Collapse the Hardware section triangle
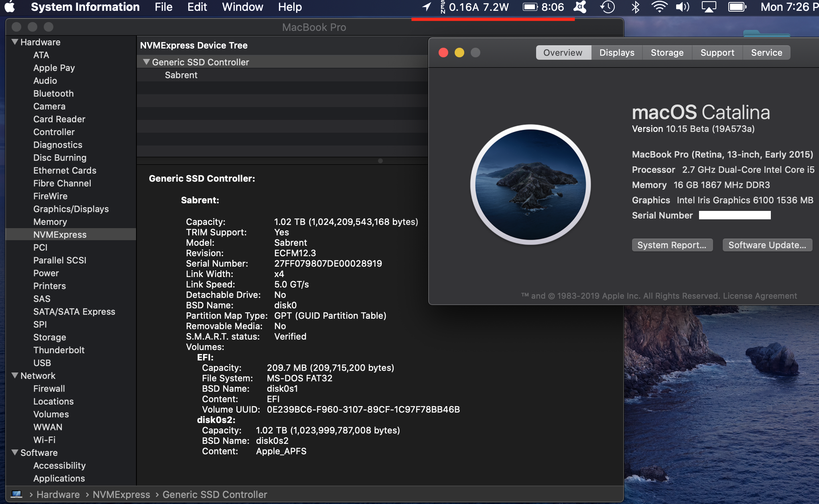Screen dimensions: 819x504 [15, 42]
